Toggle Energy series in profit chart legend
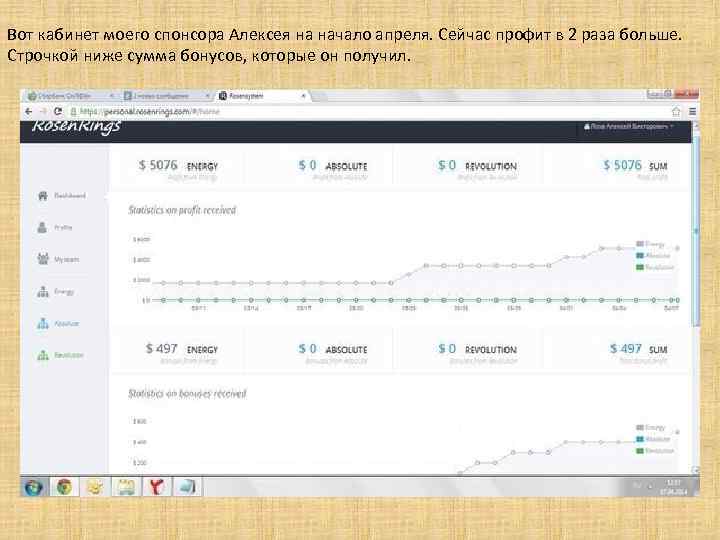Image resolution: width=720 pixels, height=540 pixels. pos(651,244)
